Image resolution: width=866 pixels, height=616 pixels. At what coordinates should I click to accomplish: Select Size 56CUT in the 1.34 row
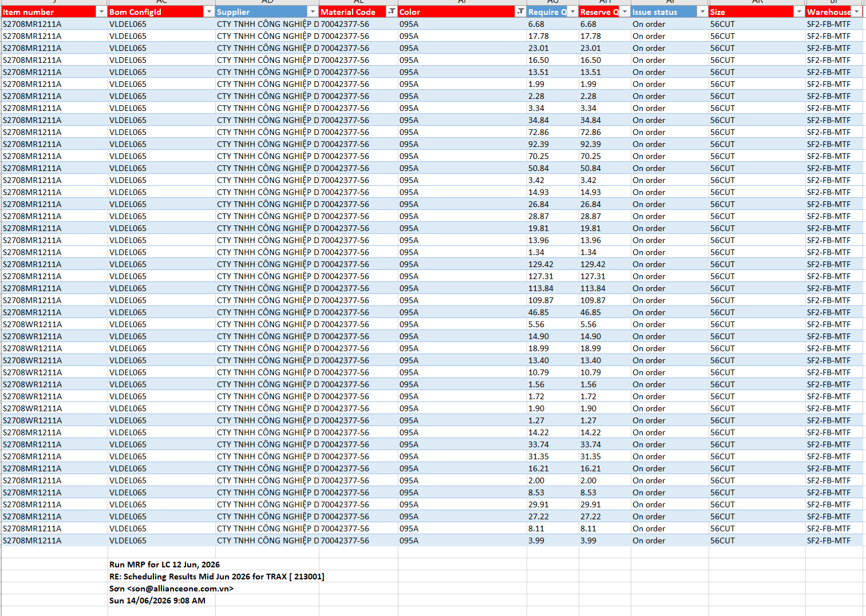[757, 252]
